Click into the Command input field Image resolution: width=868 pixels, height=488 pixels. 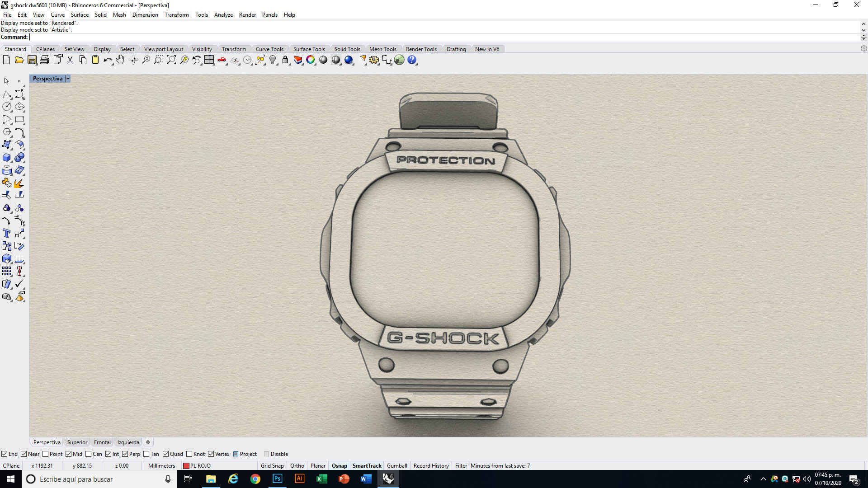[445, 37]
